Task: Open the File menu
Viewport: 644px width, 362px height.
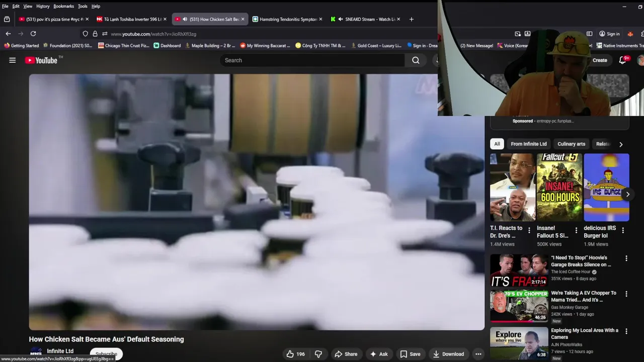Action: 5,6
